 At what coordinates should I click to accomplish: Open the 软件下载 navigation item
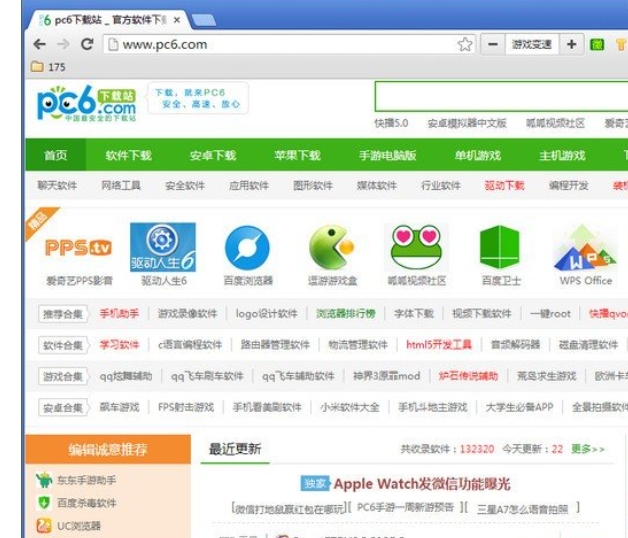129,155
